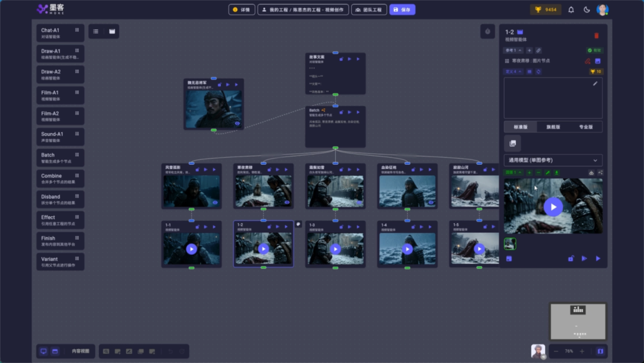The width and height of the screenshot is (644, 363).
Task: Open the 通用模型 (单图参考) model dropdown
Action: (553, 161)
